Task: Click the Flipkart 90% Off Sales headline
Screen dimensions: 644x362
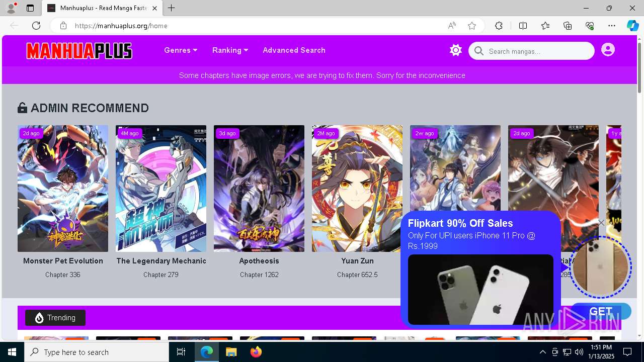Action: click(460, 223)
